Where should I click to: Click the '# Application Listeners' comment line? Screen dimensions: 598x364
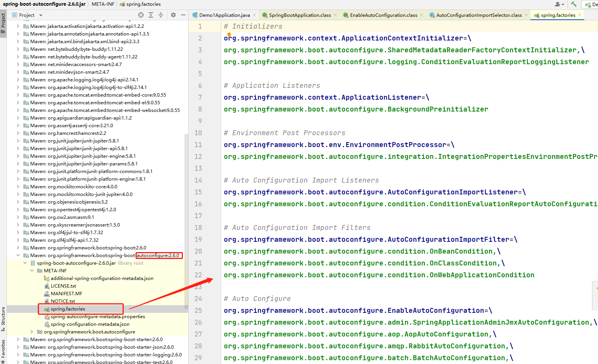click(272, 86)
